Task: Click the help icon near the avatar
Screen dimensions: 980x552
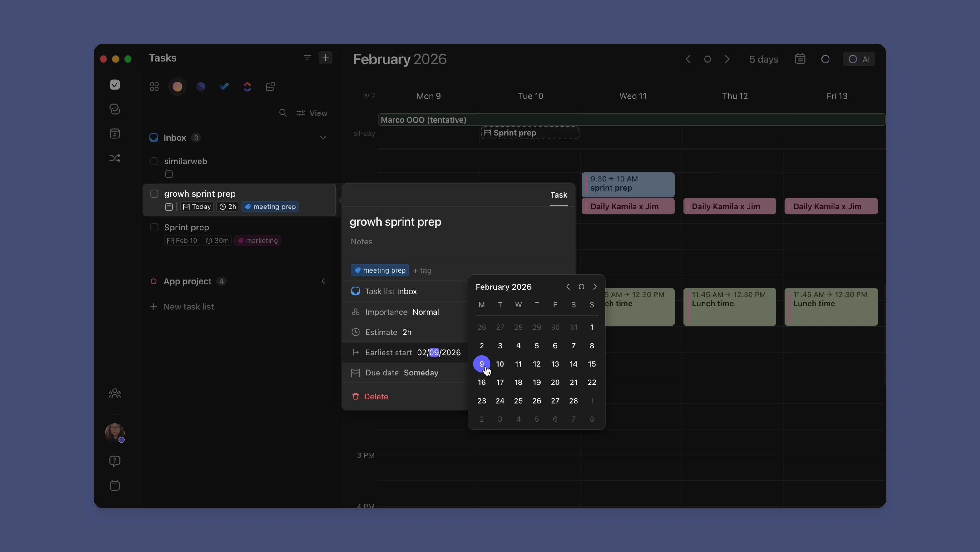Action: click(x=115, y=461)
